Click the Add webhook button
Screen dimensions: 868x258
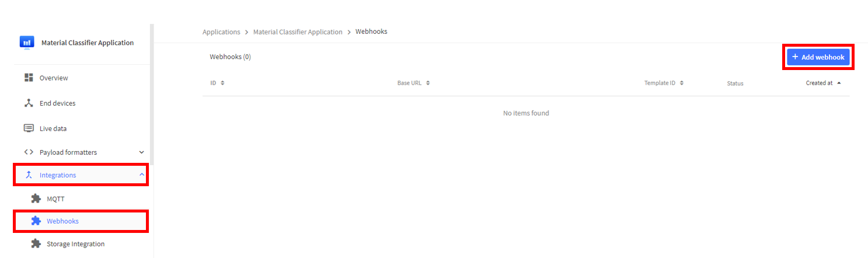point(818,57)
